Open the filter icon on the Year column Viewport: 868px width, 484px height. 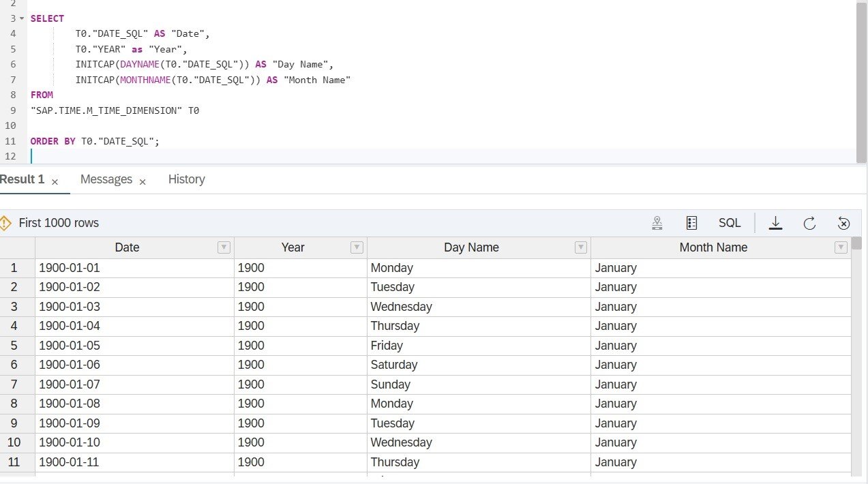(x=357, y=247)
